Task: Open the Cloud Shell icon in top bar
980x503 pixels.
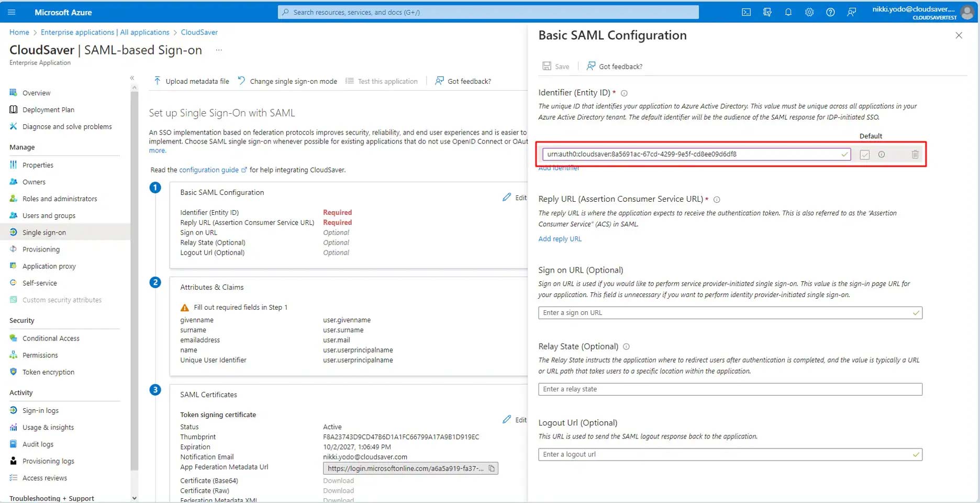Action: (746, 12)
